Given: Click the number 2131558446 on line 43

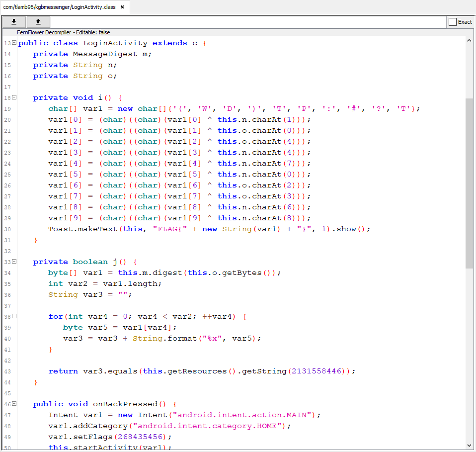Looking at the screenshot, I should 317,371.
